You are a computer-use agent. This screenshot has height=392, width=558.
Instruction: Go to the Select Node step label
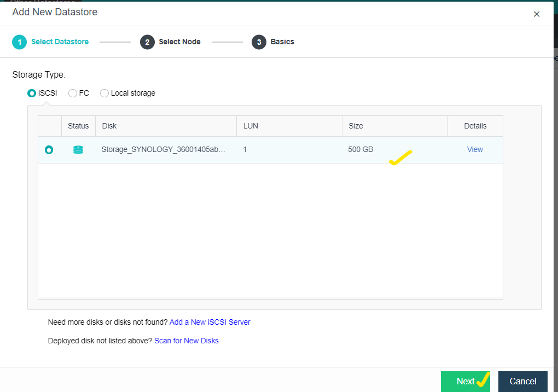click(x=179, y=42)
